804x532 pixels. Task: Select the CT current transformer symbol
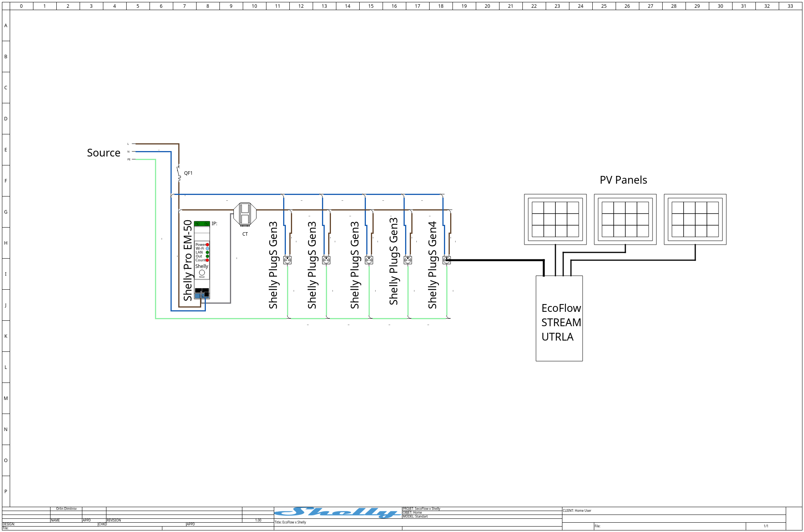(245, 214)
